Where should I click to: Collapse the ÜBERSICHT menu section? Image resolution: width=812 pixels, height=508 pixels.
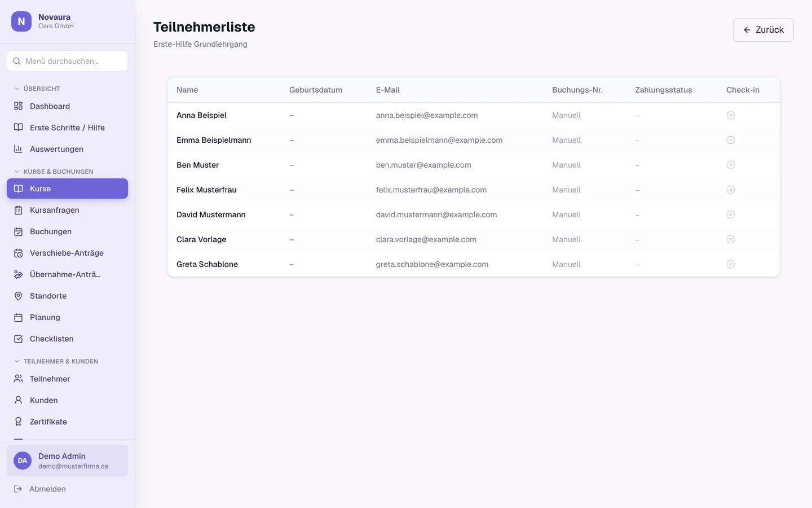(37, 89)
